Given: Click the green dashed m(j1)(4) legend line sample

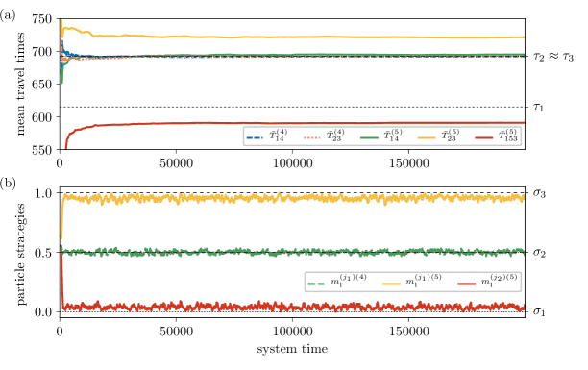Looking at the screenshot, I should (316, 284).
